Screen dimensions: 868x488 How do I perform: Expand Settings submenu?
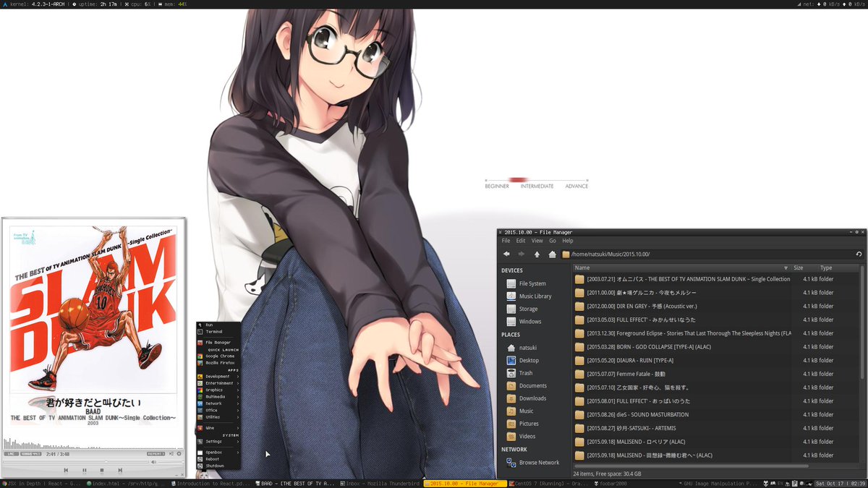[218, 442]
